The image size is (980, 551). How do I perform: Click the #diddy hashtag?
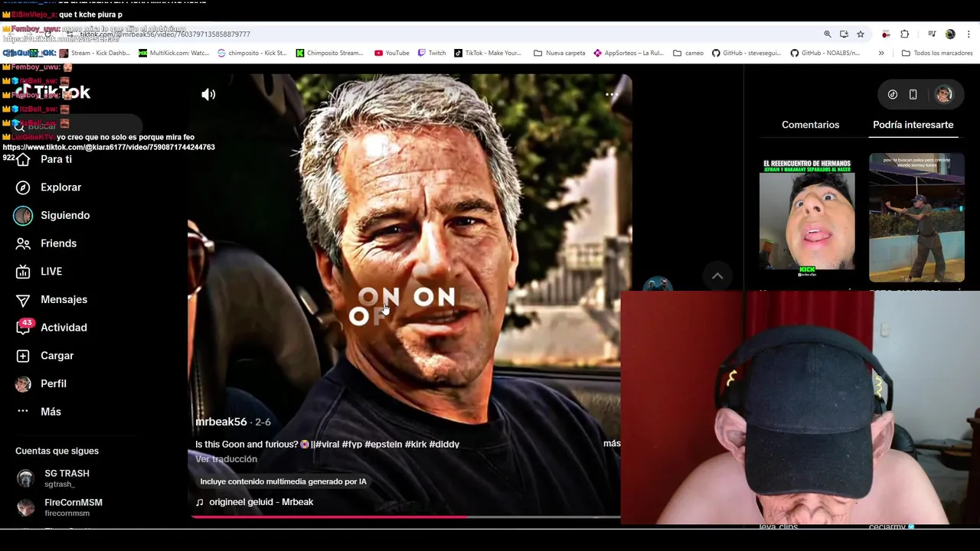click(444, 444)
